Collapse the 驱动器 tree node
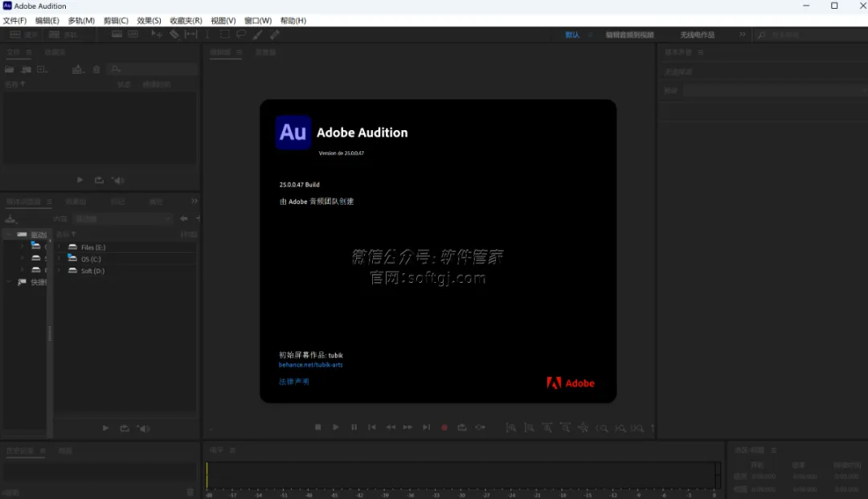Viewport: 868px width, 499px height. tap(9, 235)
